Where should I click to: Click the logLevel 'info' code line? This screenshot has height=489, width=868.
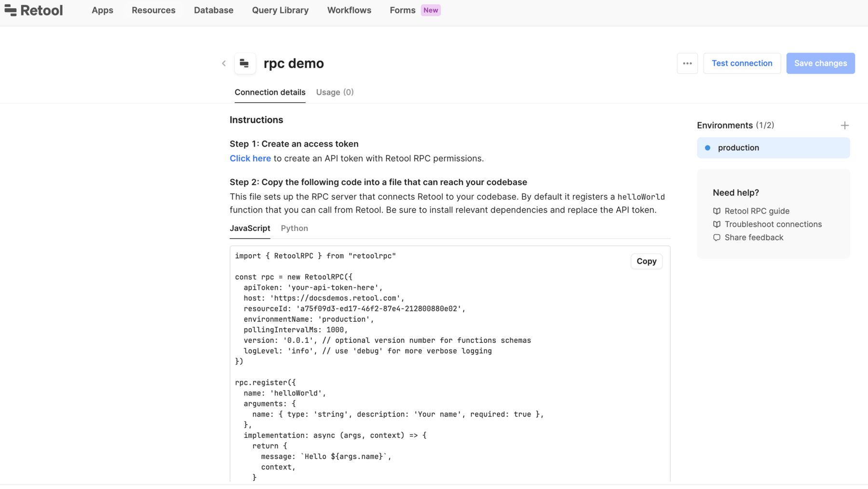point(367,352)
